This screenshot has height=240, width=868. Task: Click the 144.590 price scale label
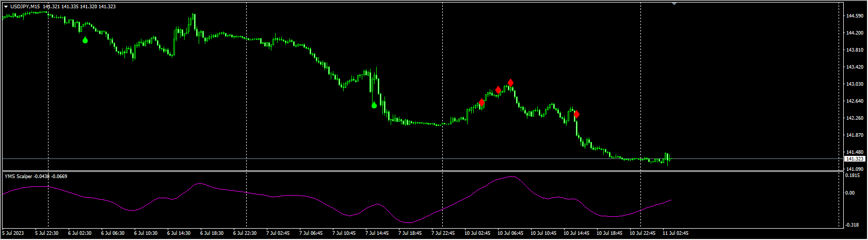[855, 16]
